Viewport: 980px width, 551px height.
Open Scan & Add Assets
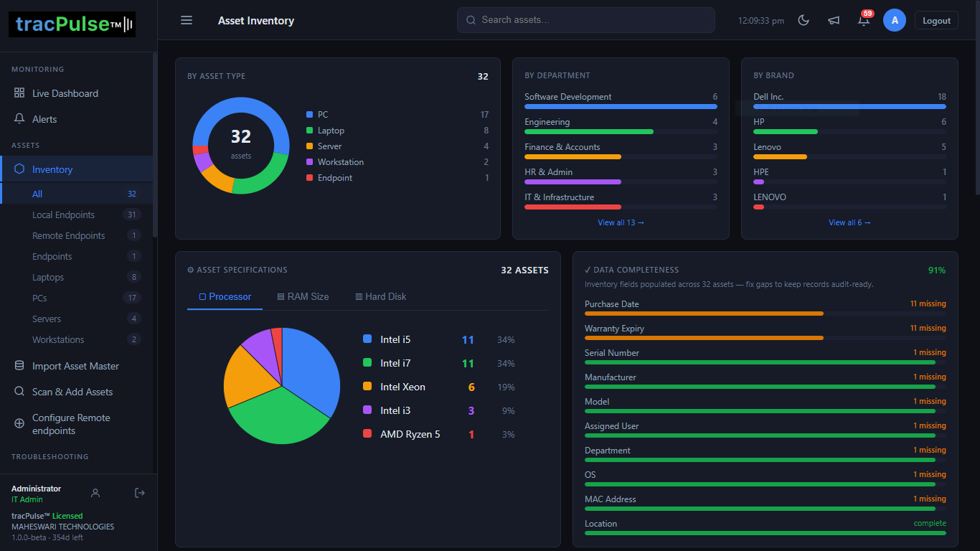(76, 392)
